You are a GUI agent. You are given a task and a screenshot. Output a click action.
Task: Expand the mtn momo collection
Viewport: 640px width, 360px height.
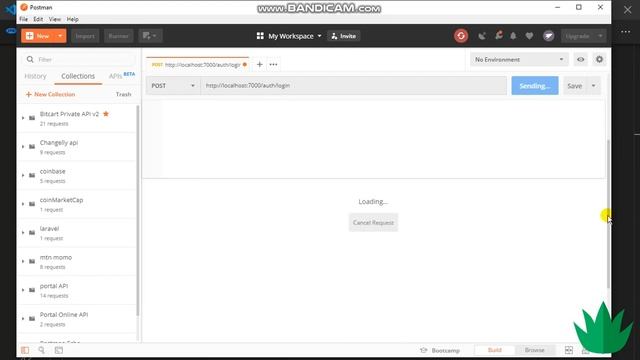click(23, 261)
